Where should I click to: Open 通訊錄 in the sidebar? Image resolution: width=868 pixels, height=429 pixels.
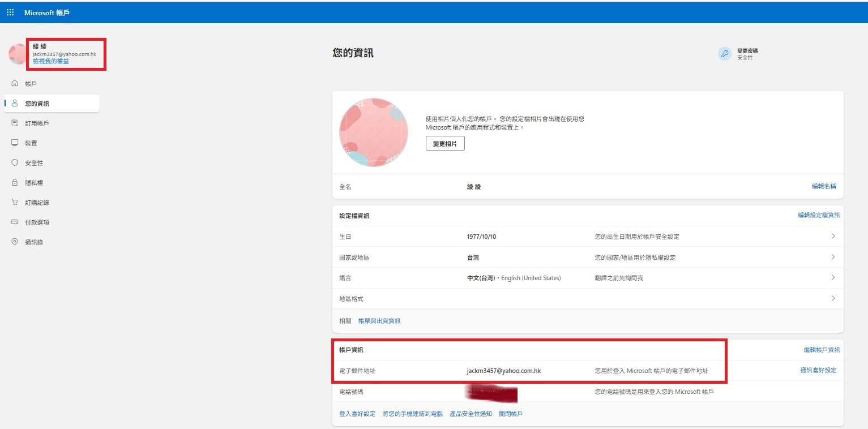[52, 242]
